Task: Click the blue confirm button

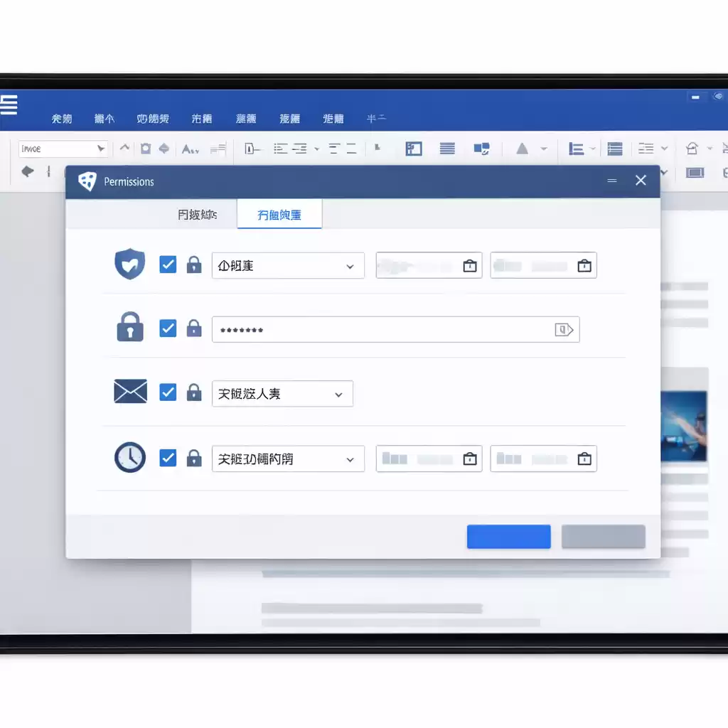Action: click(508, 536)
